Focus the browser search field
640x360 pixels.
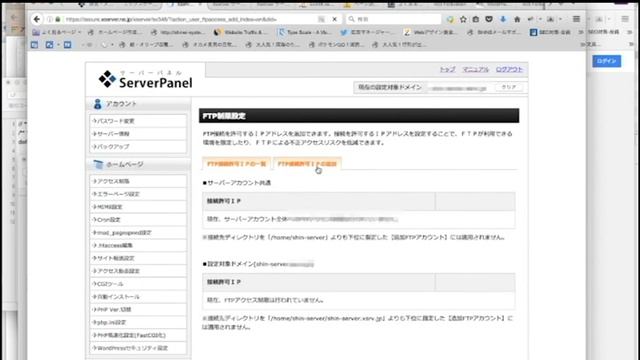[393, 19]
